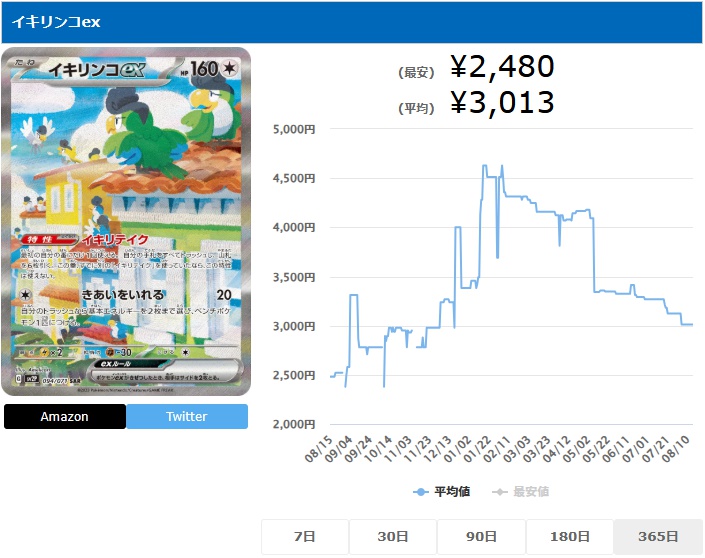Screen dimensions: 705x558
Task: Click the lowest price ¥2,480
Action: [x=502, y=67]
